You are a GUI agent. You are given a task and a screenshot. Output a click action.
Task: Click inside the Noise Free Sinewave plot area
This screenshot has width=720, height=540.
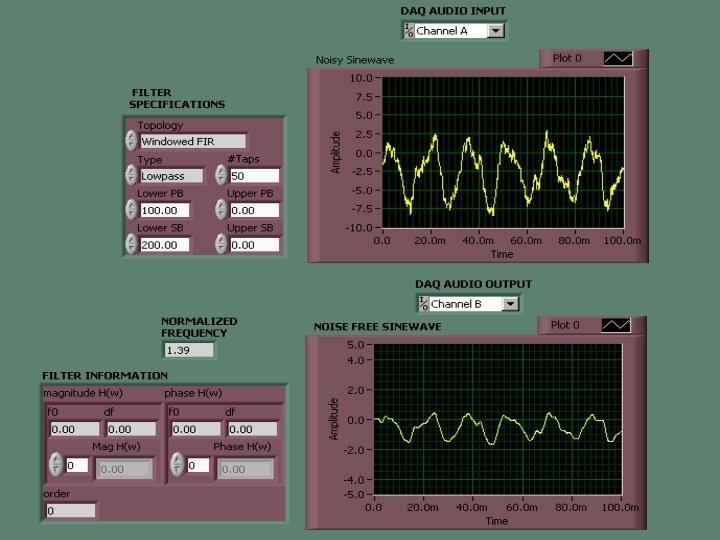tap(498, 419)
